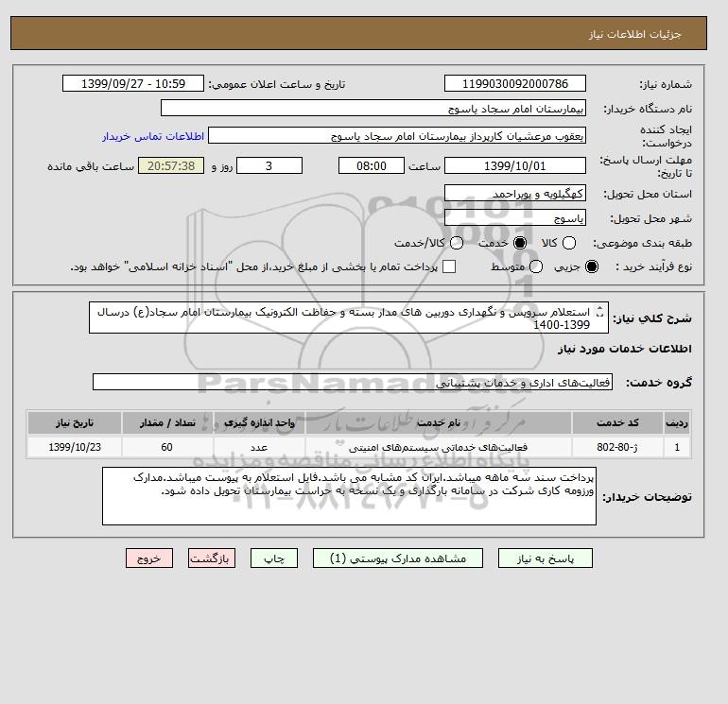Click اطلاعات خدمات مورد نیاز heading

pyautogui.click(x=624, y=349)
